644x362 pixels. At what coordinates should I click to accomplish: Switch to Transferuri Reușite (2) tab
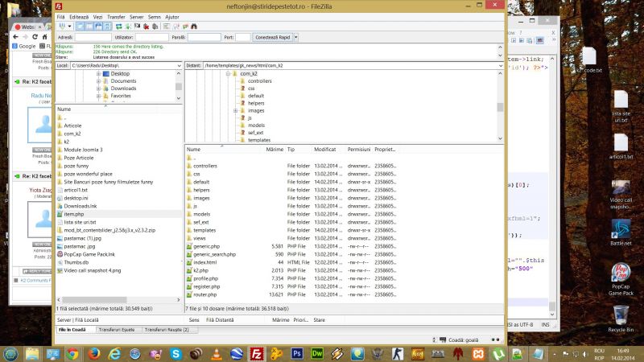tap(167, 330)
